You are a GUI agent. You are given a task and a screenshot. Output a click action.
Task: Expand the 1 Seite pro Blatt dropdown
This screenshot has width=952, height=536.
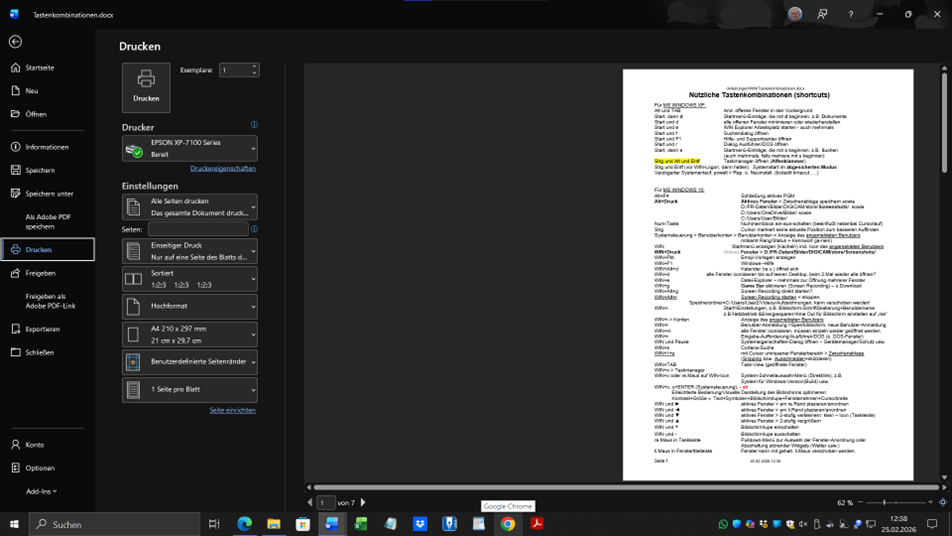pyautogui.click(x=189, y=390)
